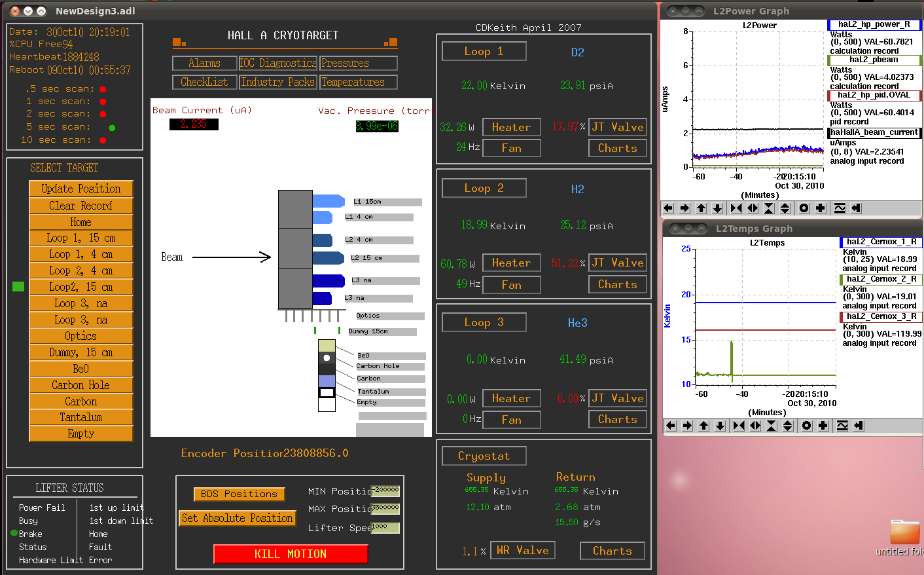Open the Loop 3 Fan control

[512, 420]
